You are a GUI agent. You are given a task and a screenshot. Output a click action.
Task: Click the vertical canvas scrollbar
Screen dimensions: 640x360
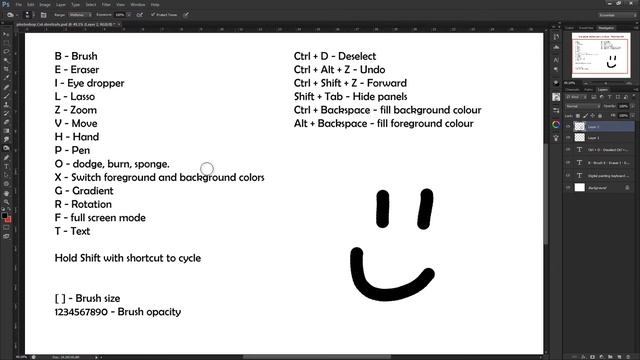coord(546,194)
